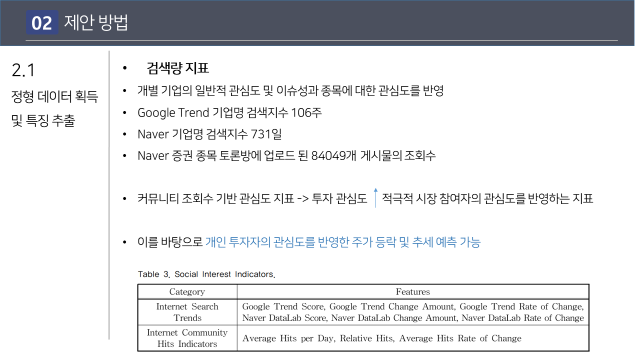Viewport: 640px width, 360px height.
Task: Click the '이를 바탕으로' text
Action: tap(170, 242)
